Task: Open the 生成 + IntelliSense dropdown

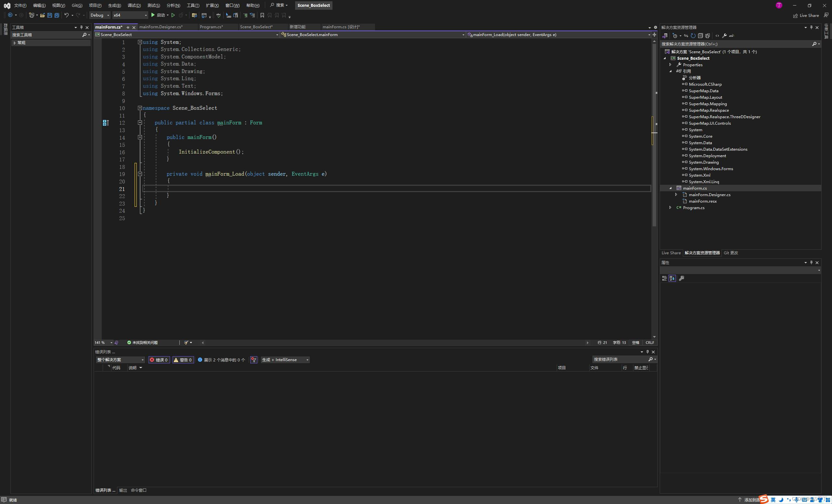Action: point(285,360)
